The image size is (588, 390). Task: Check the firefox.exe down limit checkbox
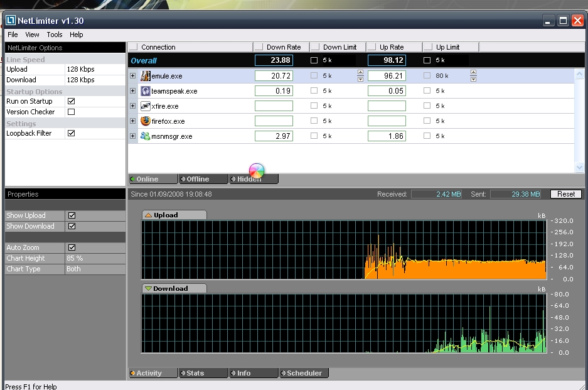pyautogui.click(x=314, y=121)
